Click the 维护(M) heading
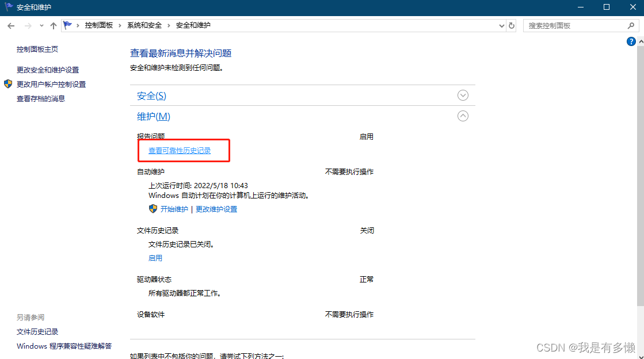This screenshot has width=644, height=359. point(154,116)
